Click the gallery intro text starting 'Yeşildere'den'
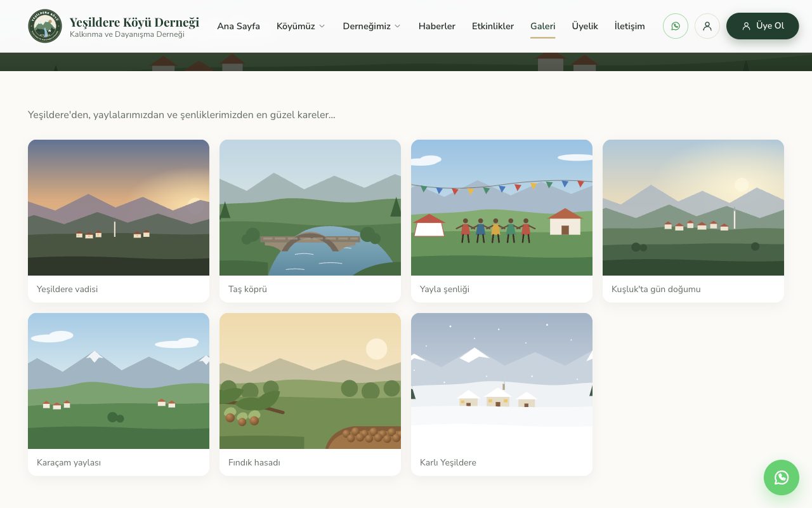Image resolution: width=812 pixels, height=508 pixels. (181, 115)
